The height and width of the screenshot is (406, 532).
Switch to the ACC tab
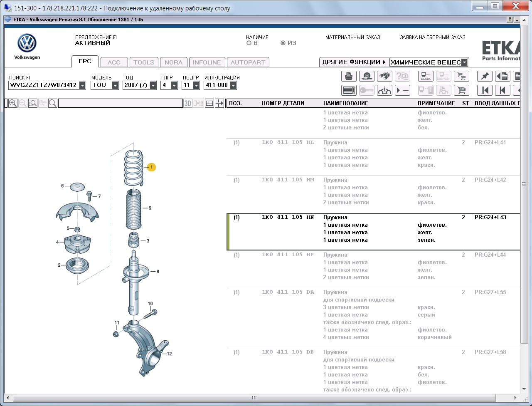click(x=114, y=62)
